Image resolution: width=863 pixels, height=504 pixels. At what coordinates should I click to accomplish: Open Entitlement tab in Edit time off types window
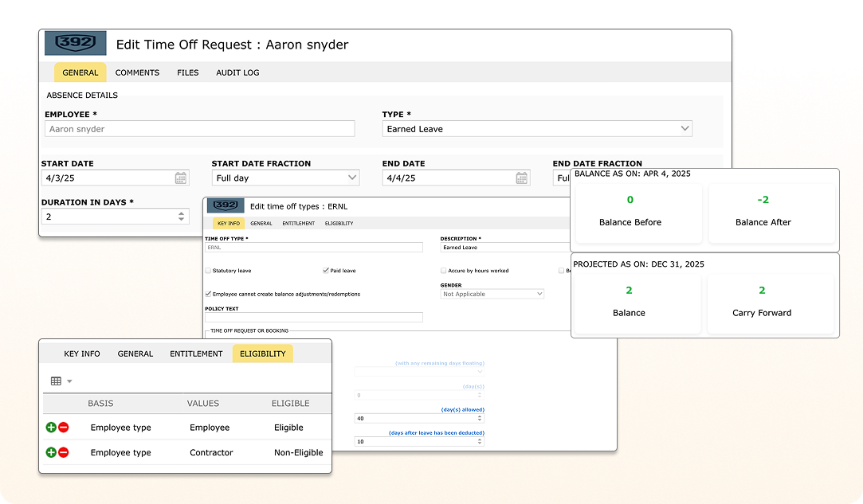(298, 224)
